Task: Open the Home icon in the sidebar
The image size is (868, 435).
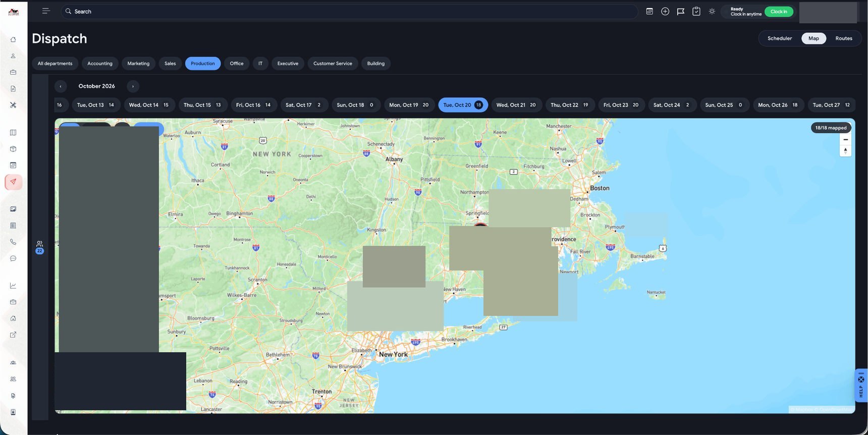Action: (13, 39)
